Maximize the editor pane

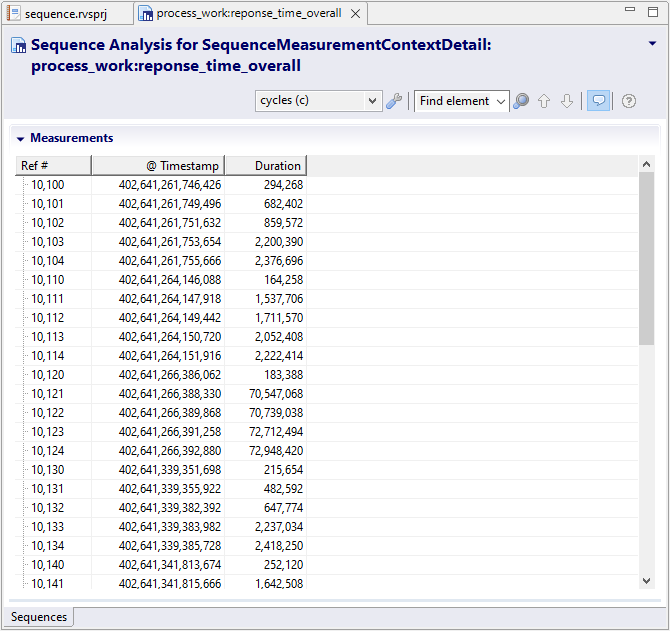pyautogui.click(x=653, y=12)
